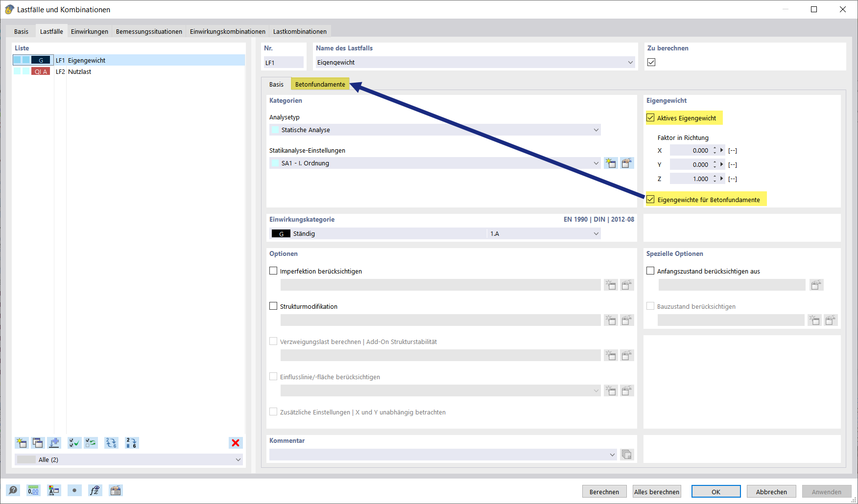Click the Anwenden button
The image size is (858, 504).
[827, 492]
